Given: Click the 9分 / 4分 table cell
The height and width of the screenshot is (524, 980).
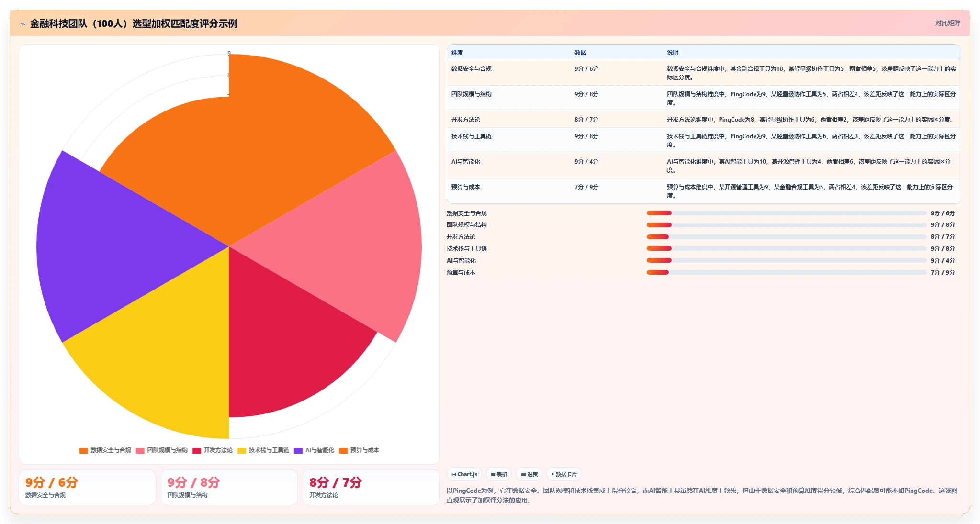Looking at the screenshot, I should tap(586, 162).
